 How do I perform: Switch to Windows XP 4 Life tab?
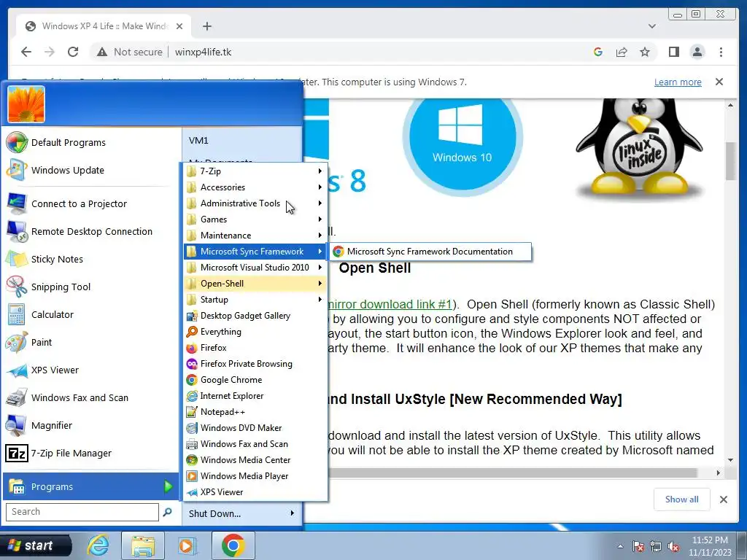click(x=104, y=26)
